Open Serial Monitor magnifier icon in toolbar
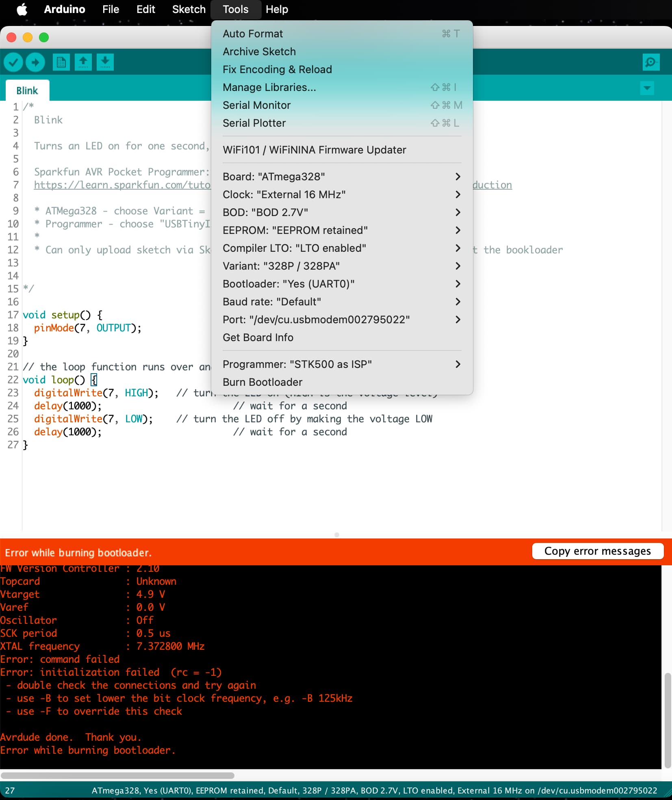 [x=650, y=63]
